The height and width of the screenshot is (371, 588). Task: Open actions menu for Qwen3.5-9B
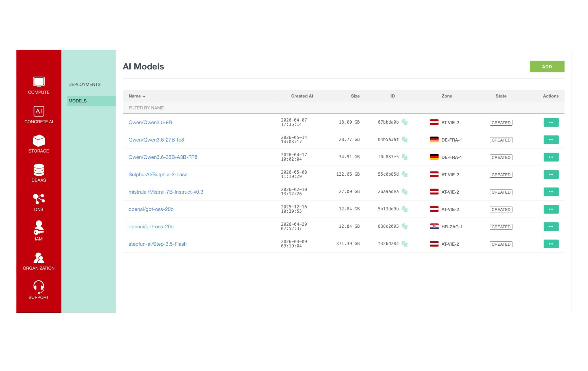click(551, 122)
